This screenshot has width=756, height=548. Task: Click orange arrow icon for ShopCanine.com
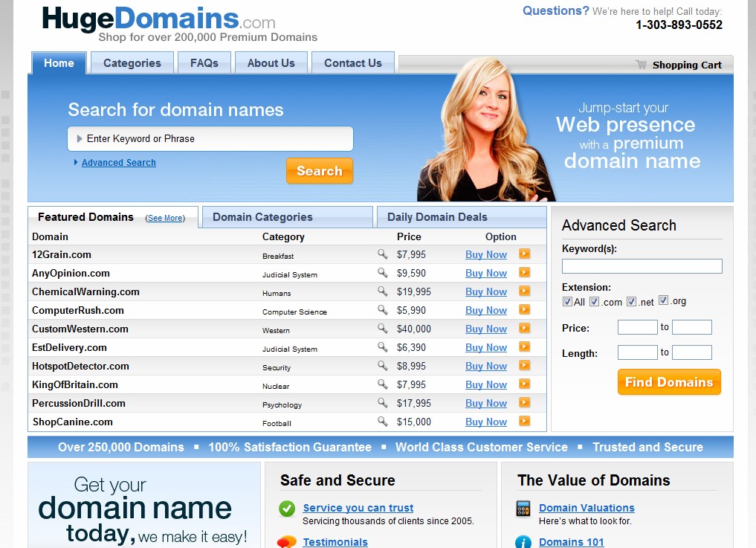525,421
